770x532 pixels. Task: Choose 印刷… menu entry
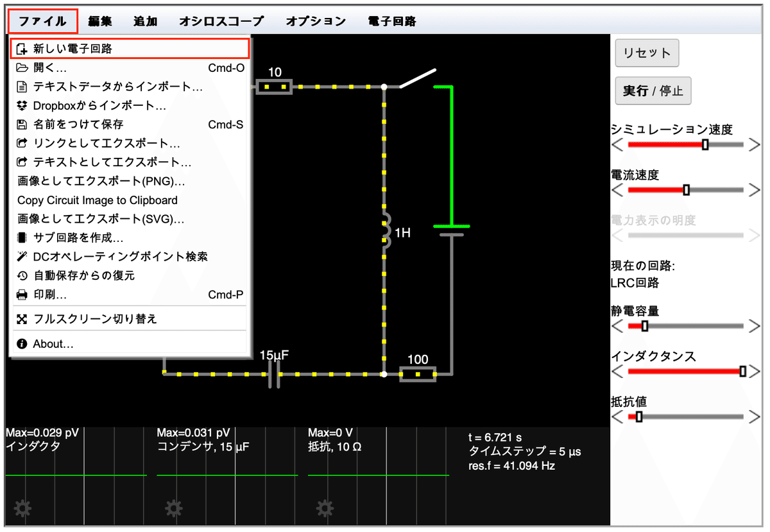click(130, 295)
